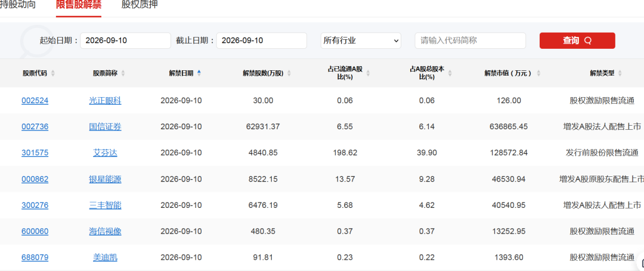This screenshot has width=644, height=271.
Task: Sort by 解禁股数(万股) column arrows
Action: point(289,73)
